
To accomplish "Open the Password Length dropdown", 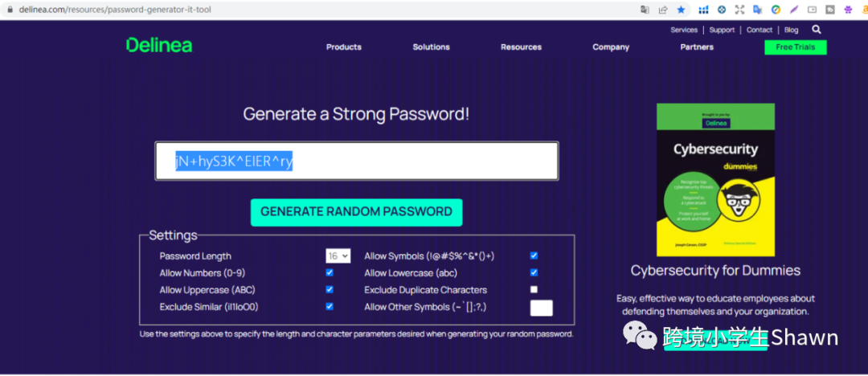I will click(x=338, y=255).
